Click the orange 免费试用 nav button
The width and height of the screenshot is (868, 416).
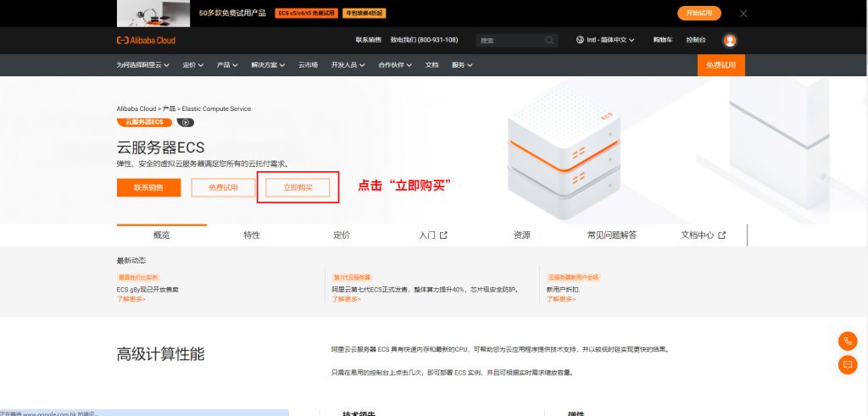click(721, 65)
